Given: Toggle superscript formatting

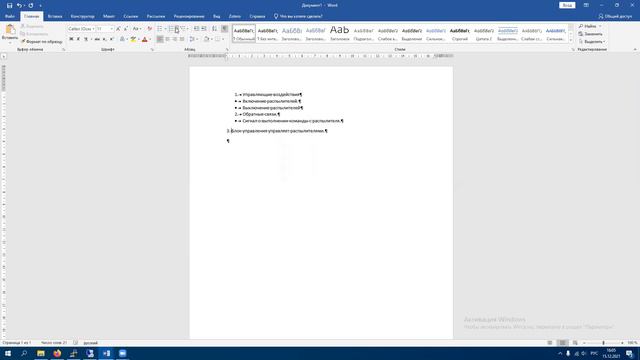Looking at the screenshot, I should point(111,39).
